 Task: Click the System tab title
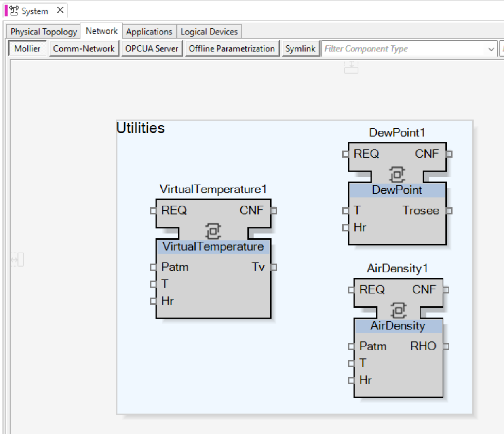[x=35, y=11]
